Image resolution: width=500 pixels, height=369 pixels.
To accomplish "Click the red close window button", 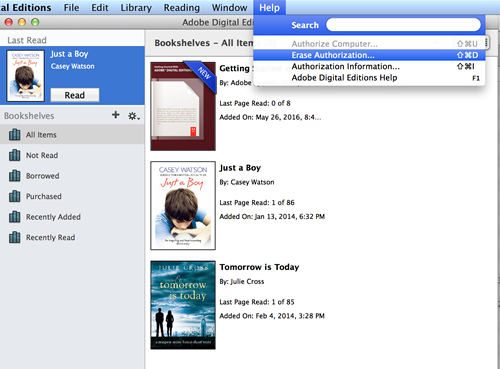I will click(x=9, y=22).
